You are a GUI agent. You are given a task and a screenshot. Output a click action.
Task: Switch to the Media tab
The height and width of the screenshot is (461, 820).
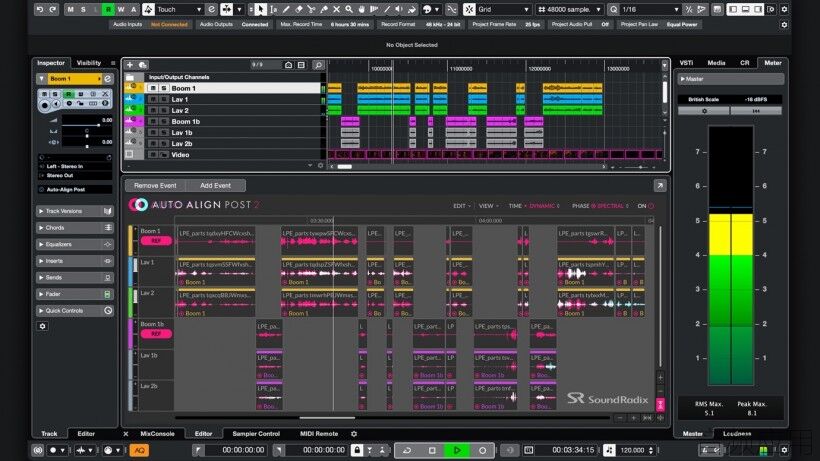716,63
